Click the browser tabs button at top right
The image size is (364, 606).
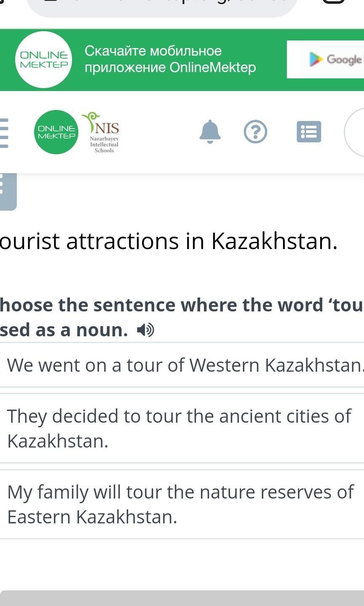coord(333,2)
